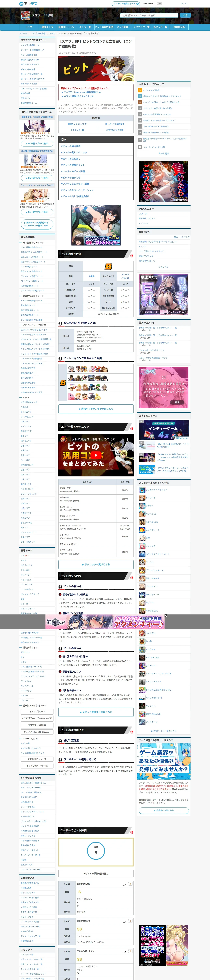Open 全キャラ評価まとめはこちら link button
Screen dimensions: 210x980
96,712
